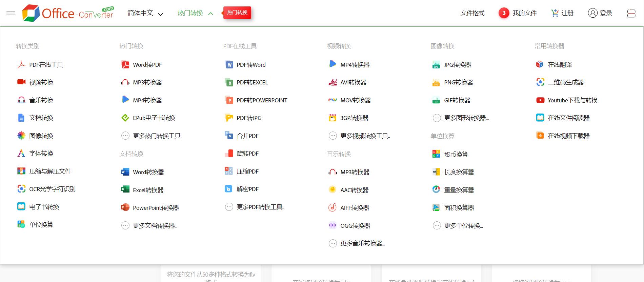Click the PDF转Word icon
Screen dimensions: 644x282
click(229, 64)
